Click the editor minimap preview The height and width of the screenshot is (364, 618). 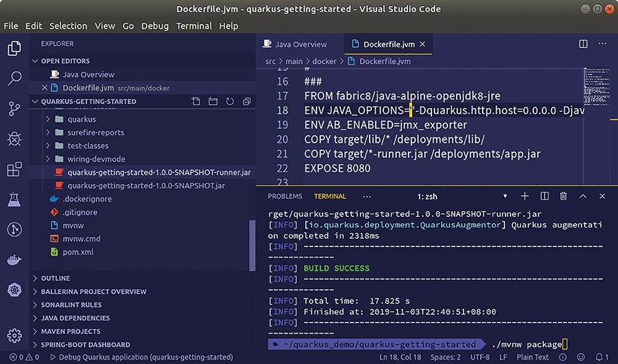(596, 87)
